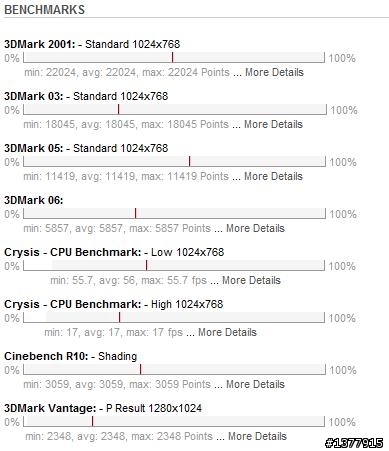This screenshot has width=389, height=451.
Task: Click the 3DMark Vantage benchmark title
Action: click(x=50, y=408)
